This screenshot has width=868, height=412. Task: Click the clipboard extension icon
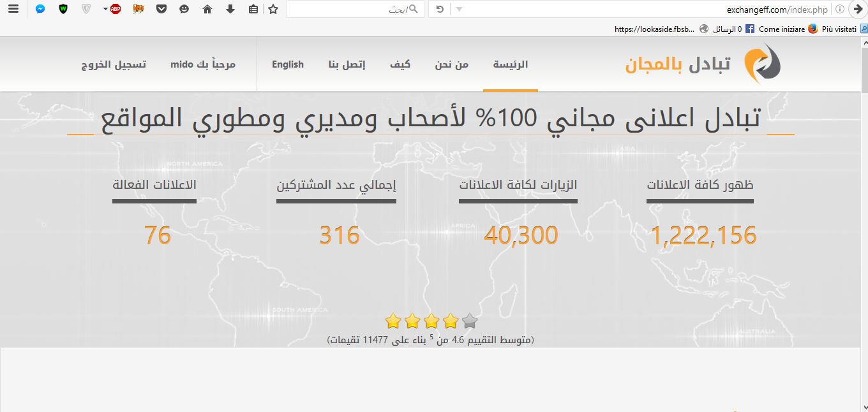click(252, 9)
